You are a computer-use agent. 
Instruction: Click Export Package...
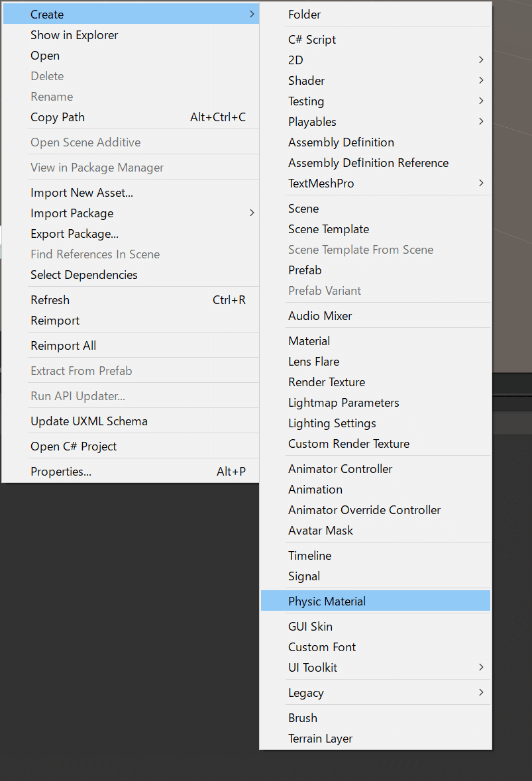coord(131,234)
